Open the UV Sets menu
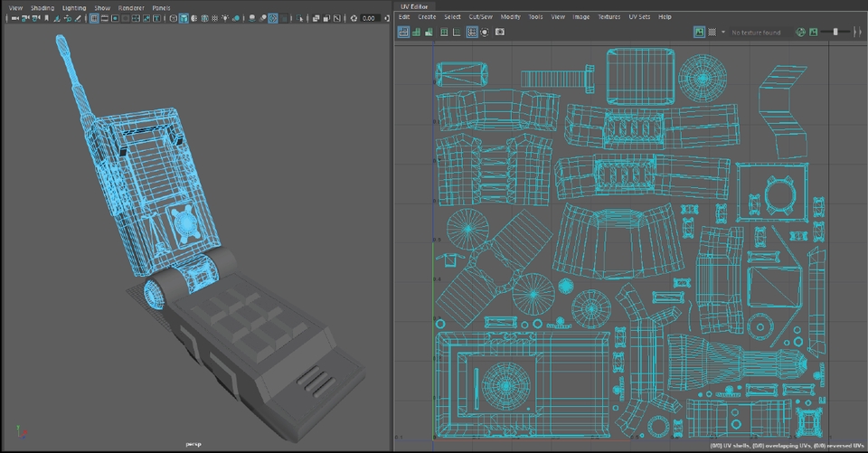This screenshot has height=453, width=868. (x=638, y=16)
